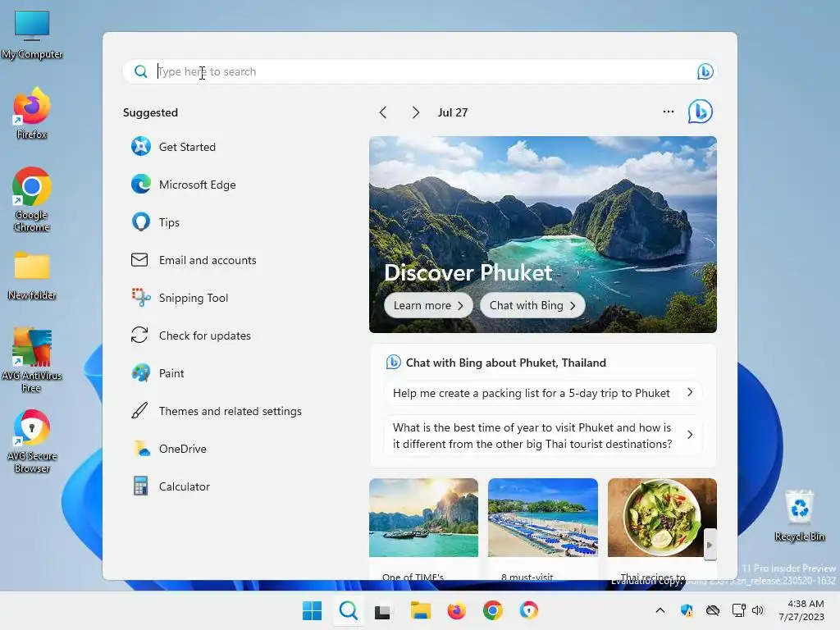The height and width of the screenshot is (630, 840).
Task: Select AVG Secure Browser desktop shortcut
Action: click(32, 441)
